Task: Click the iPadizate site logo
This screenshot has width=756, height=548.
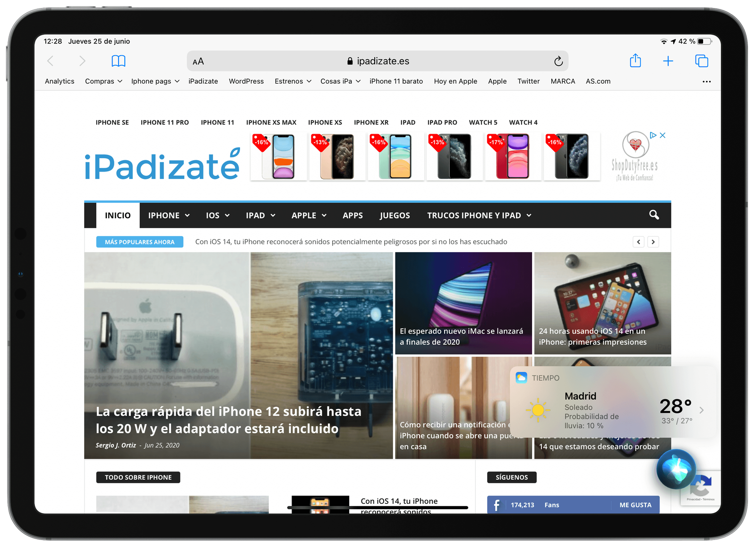Action: coord(162,164)
